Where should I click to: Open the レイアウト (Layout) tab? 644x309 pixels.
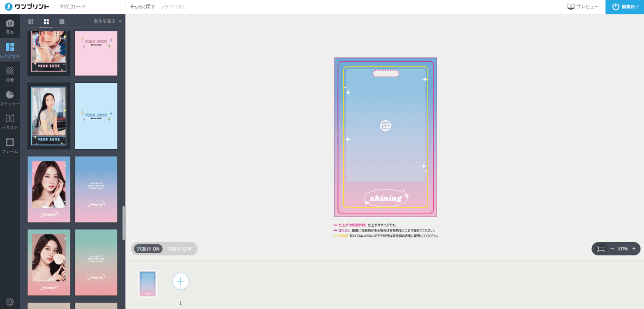(x=10, y=50)
